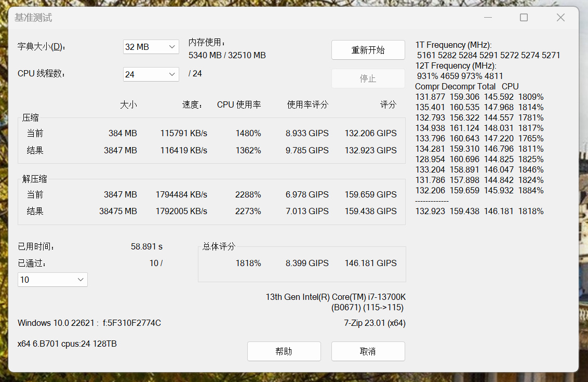Viewport: 588px width, 382px height.
Task: Minimize the 基准测试 window
Action: pos(488,18)
